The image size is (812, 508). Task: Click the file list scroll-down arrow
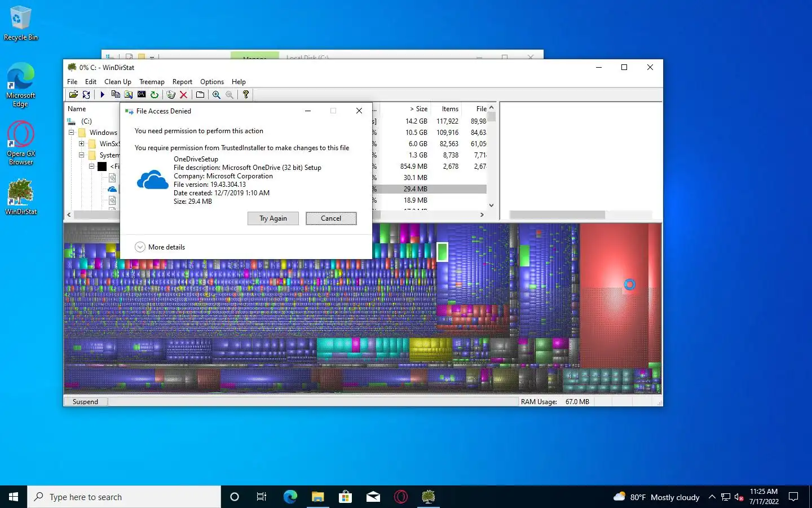[491, 205]
